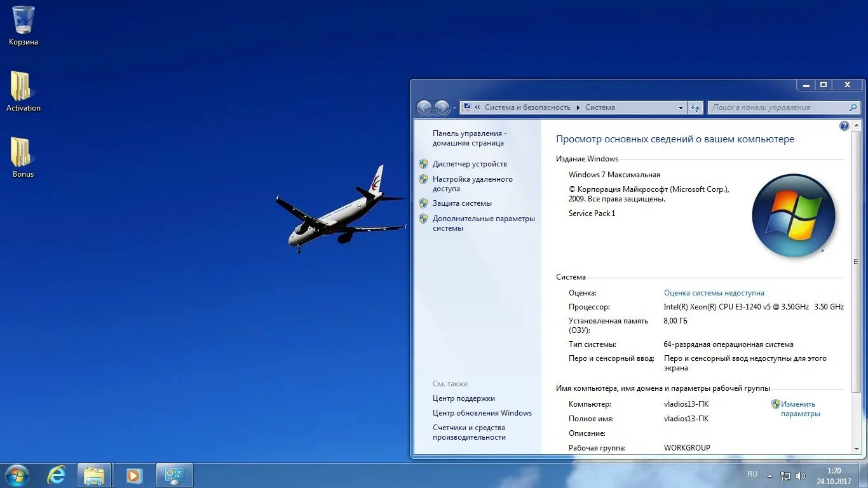Minimize the System window
Screen dimensions: 868x488
pos(806,85)
